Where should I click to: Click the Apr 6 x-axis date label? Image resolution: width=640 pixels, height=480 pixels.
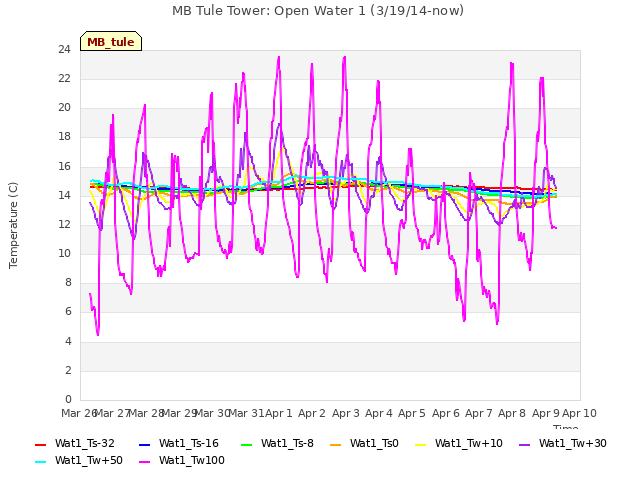click(446, 413)
